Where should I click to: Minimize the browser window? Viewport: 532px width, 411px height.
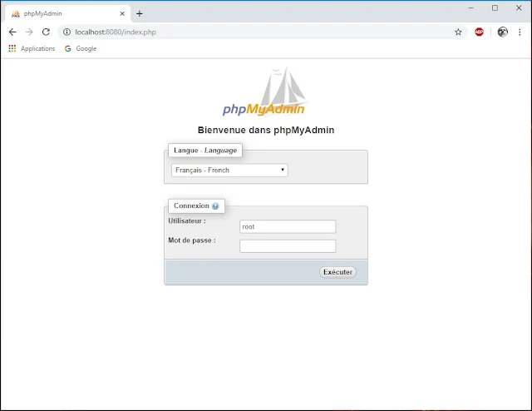click(470, 7)
